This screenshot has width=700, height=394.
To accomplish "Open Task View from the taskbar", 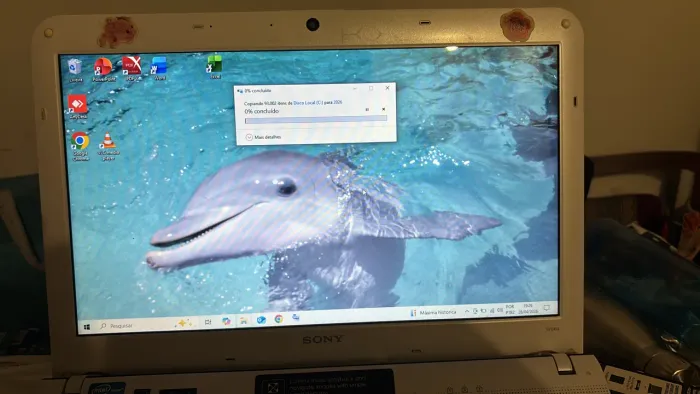I will tap(208, 322).
